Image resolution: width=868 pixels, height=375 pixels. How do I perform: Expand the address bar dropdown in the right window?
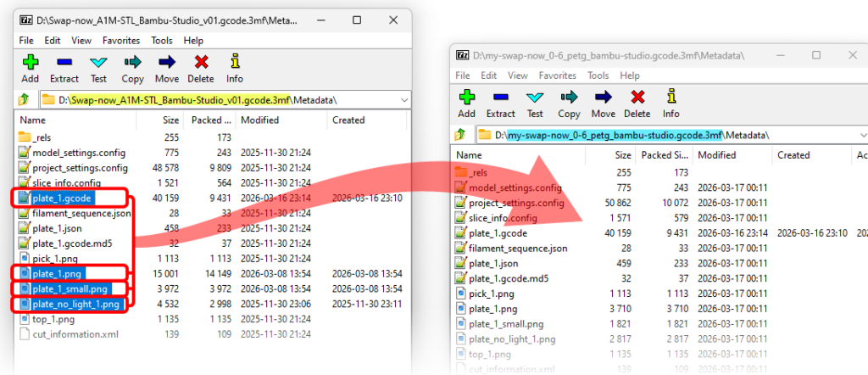[862, 135]
